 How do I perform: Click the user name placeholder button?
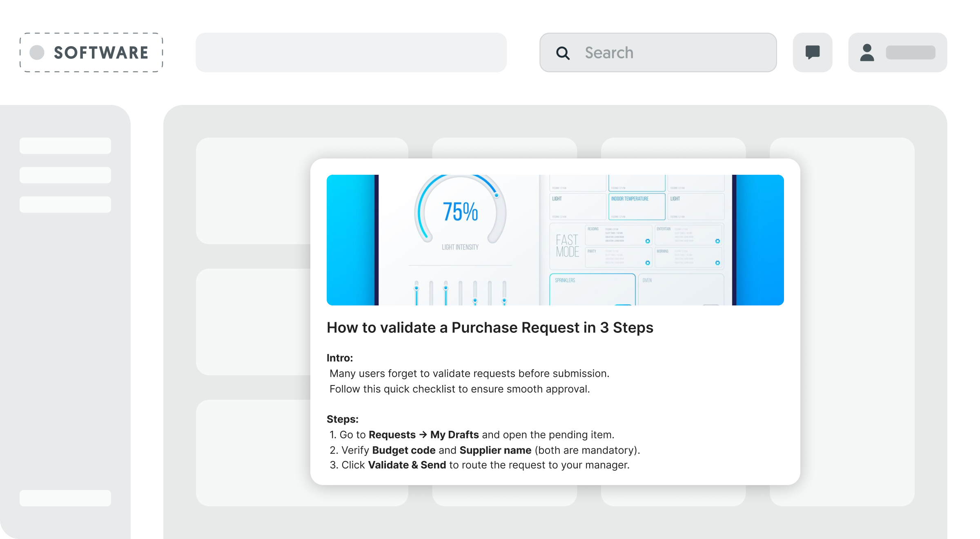[x=911, y=53]
